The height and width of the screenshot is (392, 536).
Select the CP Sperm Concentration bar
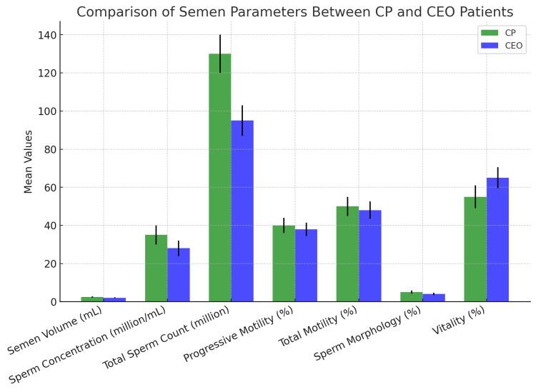(157, 268)
